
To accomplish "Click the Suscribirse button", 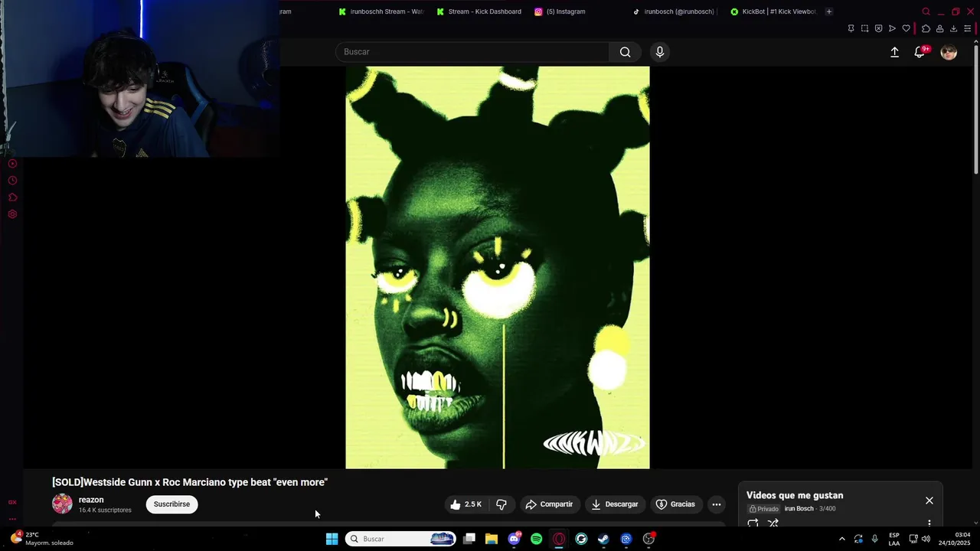I will pyautogui.click(x=171, y=504).
